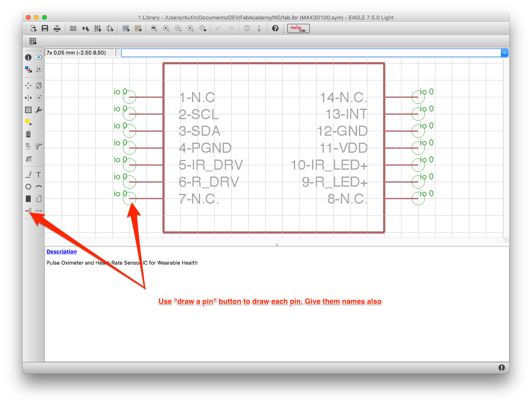The width and height of the screenshot is (532, 406).
Task: Select the Mirror tool
Action: point(28,98)
